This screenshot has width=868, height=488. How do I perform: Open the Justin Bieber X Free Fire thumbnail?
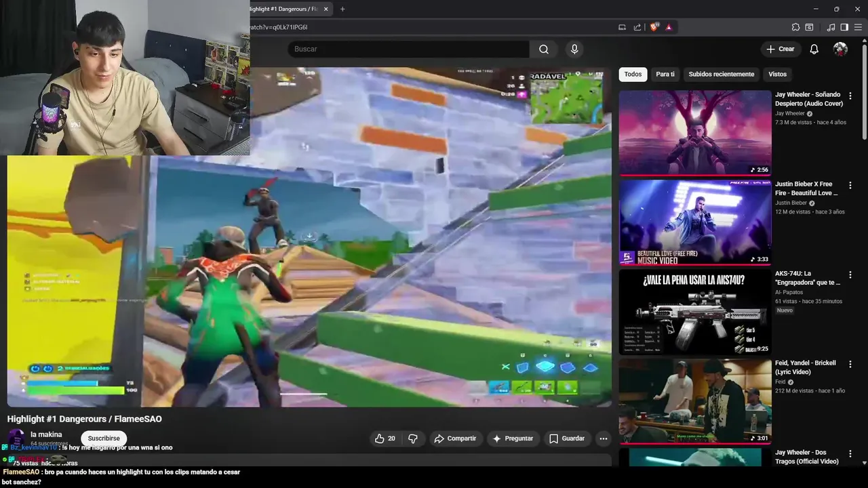coord(695,222)
